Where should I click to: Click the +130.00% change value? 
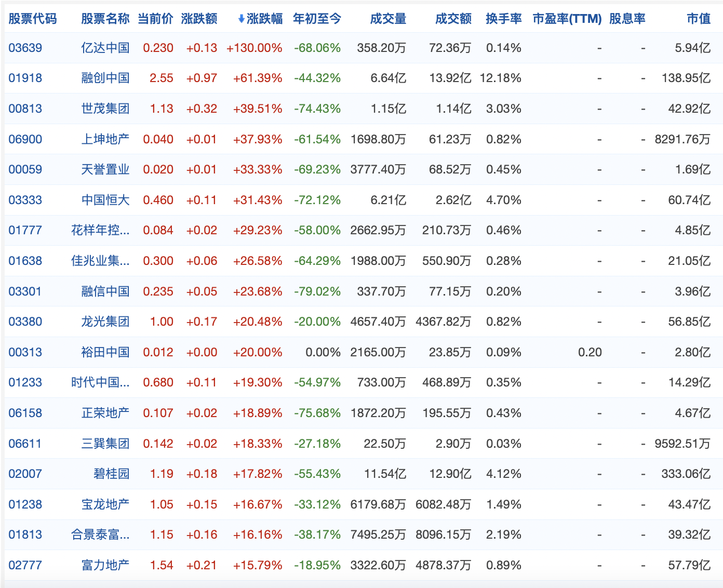pos(255,48)
